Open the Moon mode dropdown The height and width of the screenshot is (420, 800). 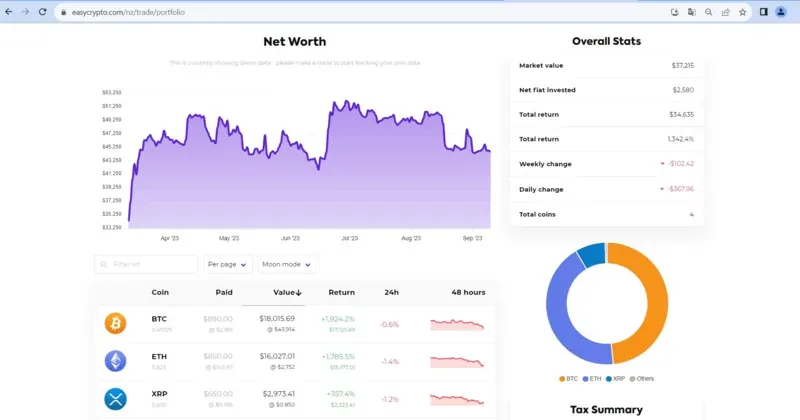pyautogui.click(x=287, y=264)
